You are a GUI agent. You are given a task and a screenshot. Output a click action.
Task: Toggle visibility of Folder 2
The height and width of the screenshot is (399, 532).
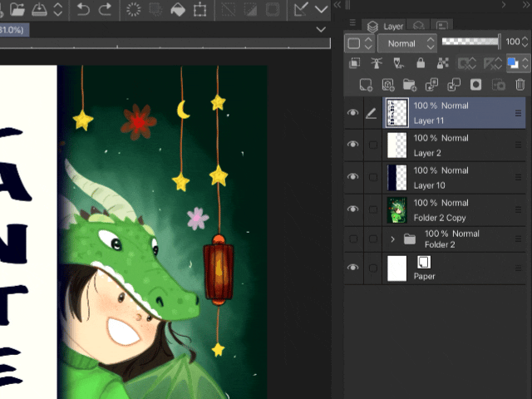[354, 239]
